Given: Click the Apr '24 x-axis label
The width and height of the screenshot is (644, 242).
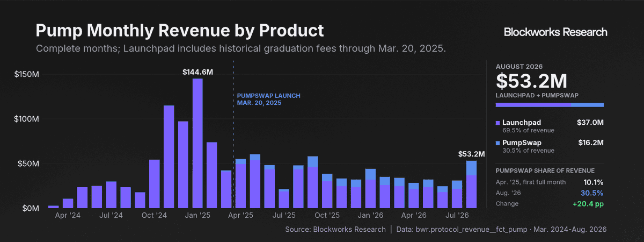Looking at the screenshot, I should (68, 215).
